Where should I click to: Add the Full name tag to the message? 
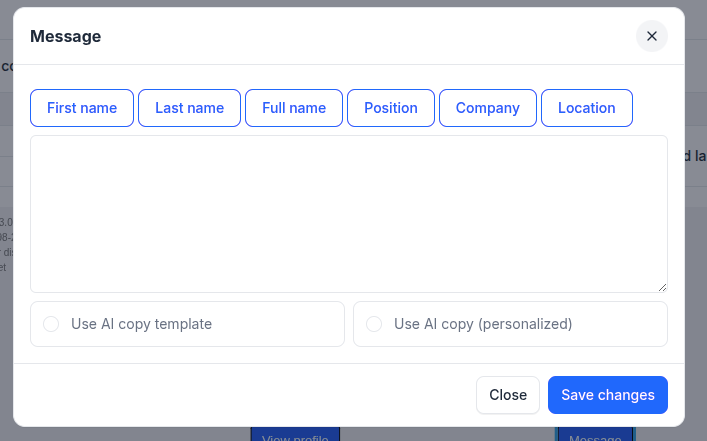click(x=294, y=108)
